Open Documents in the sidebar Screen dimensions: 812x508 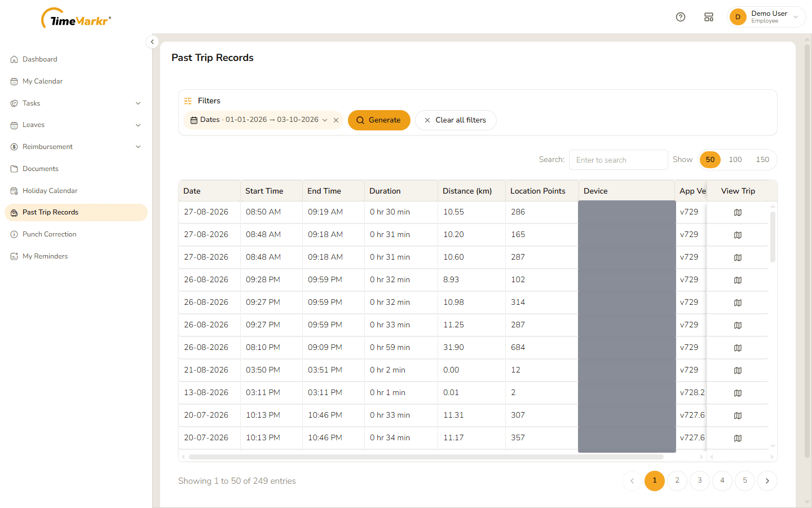click(76, 169)
